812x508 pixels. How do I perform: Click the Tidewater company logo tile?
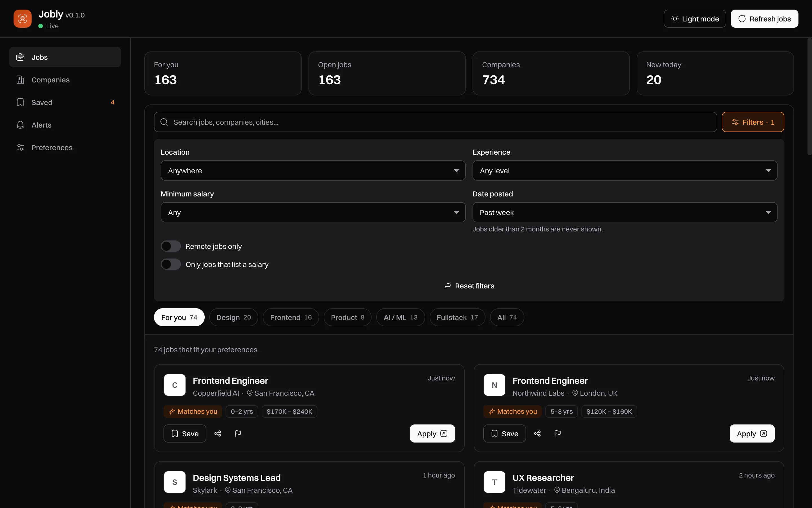click(x=494, y=482)
